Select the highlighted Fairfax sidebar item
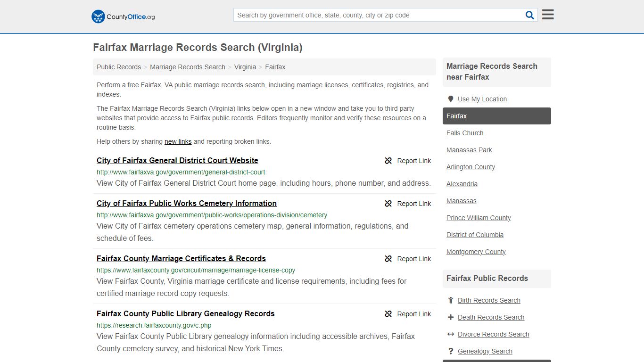This screenshot has height=362, width=644. point(497,116)
